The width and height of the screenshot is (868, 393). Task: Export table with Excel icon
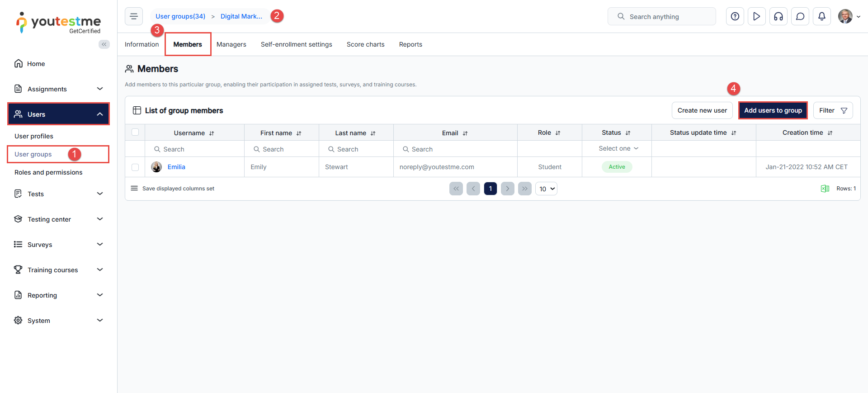click(x=825, y=189)
